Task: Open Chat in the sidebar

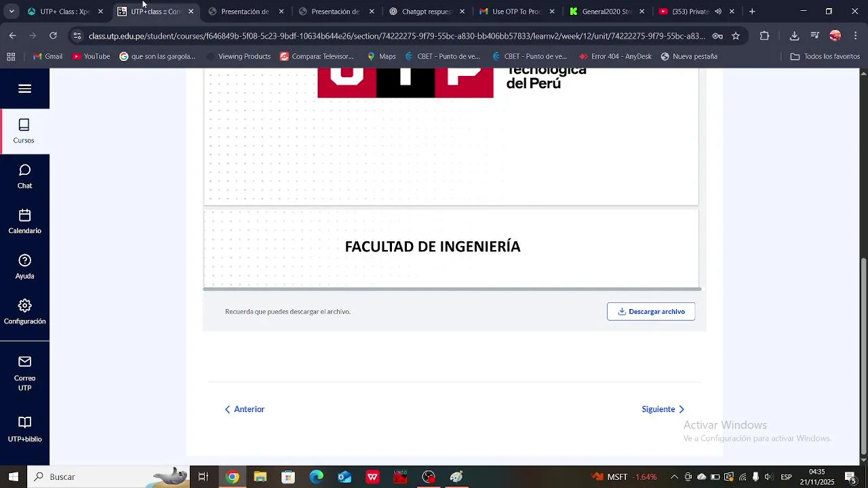Action: pyautogui.click(x=25, y=176)
